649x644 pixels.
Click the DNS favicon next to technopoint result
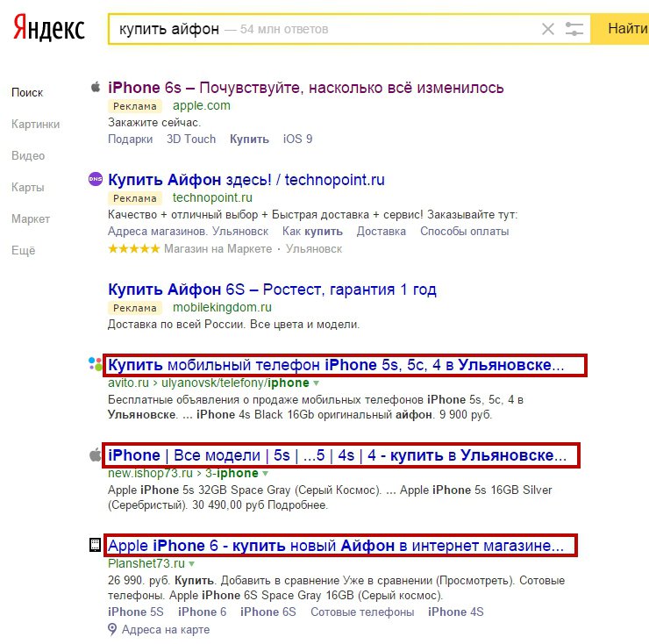click(96, 180)
